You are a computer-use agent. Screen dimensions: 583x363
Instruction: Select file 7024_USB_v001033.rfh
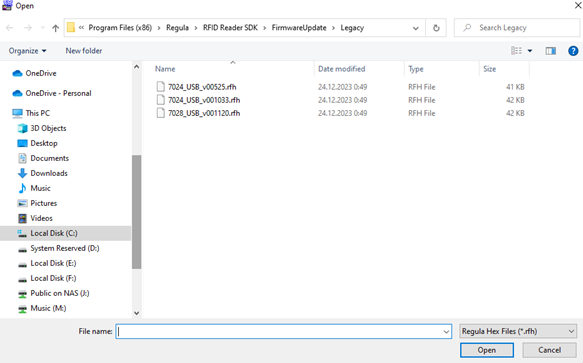coord(204,100)
